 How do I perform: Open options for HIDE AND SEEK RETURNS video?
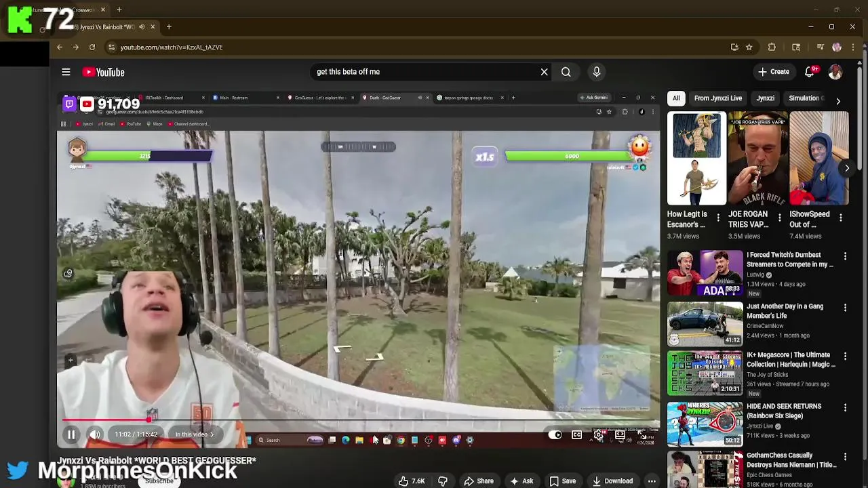(845, 408)
